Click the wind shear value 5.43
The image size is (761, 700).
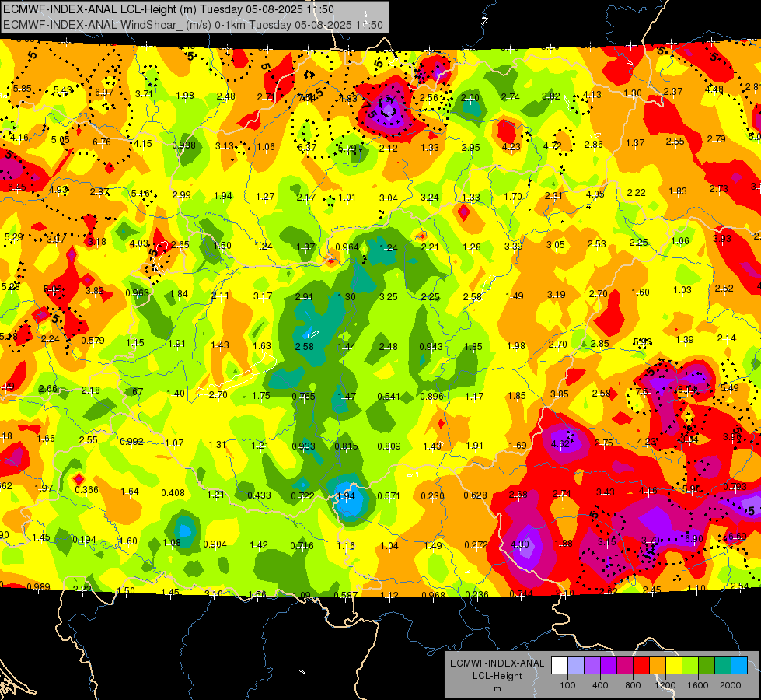[63, 90]
